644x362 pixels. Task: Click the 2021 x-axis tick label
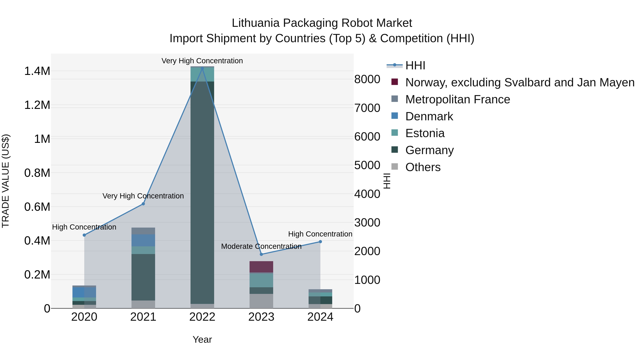(143, 317)
